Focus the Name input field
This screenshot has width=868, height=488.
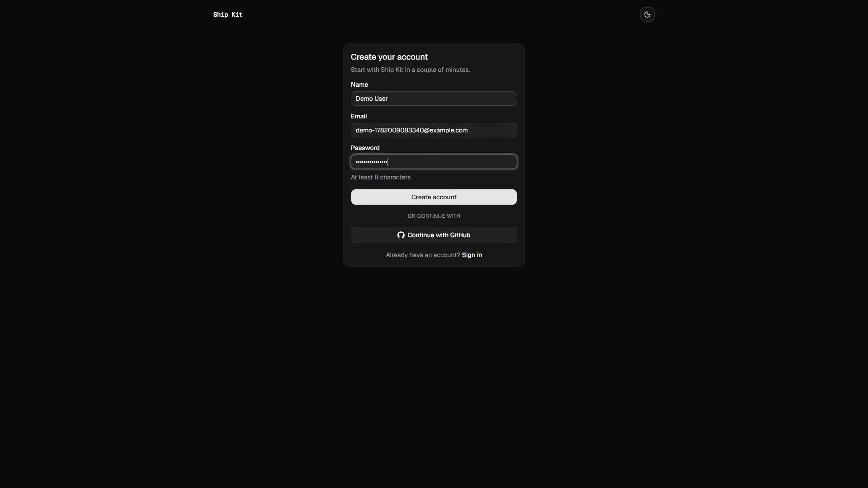[x=434, y=99]
